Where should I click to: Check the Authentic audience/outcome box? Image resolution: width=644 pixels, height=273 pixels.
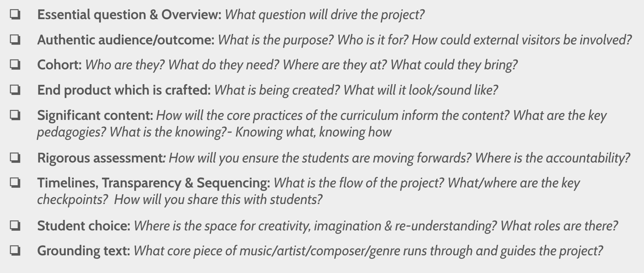coord(15,40)
